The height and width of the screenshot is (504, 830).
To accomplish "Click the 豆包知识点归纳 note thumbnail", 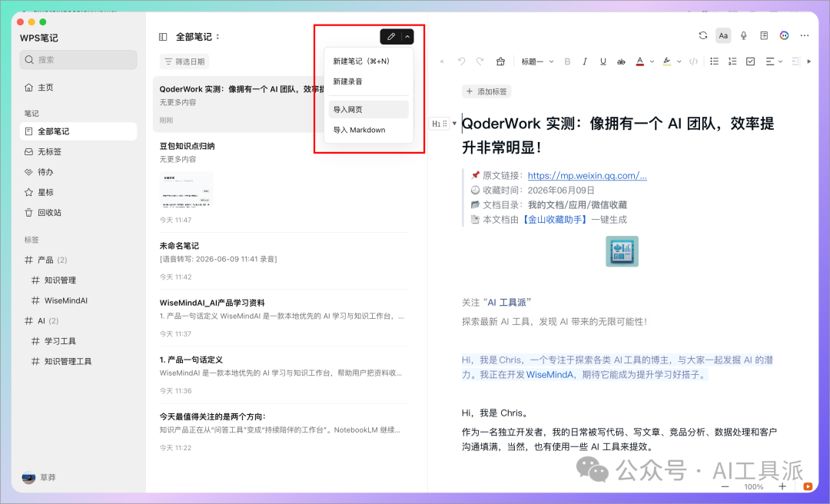I will point(186,190).
